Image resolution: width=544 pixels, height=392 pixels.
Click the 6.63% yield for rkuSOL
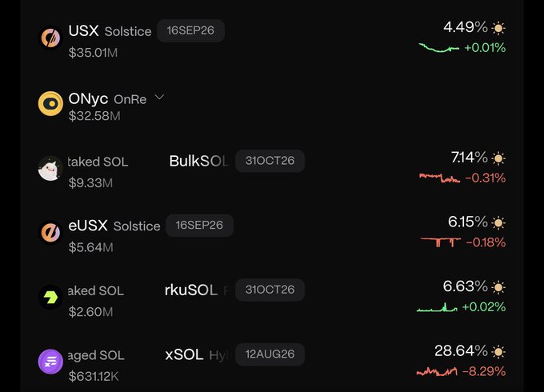466,286
